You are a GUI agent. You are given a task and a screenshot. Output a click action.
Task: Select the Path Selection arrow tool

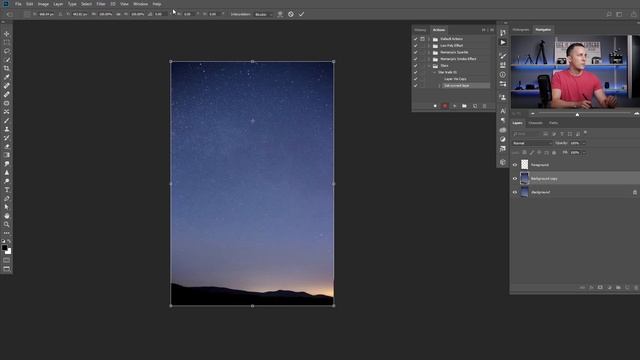pyautogui.click(x=7, y=207)
